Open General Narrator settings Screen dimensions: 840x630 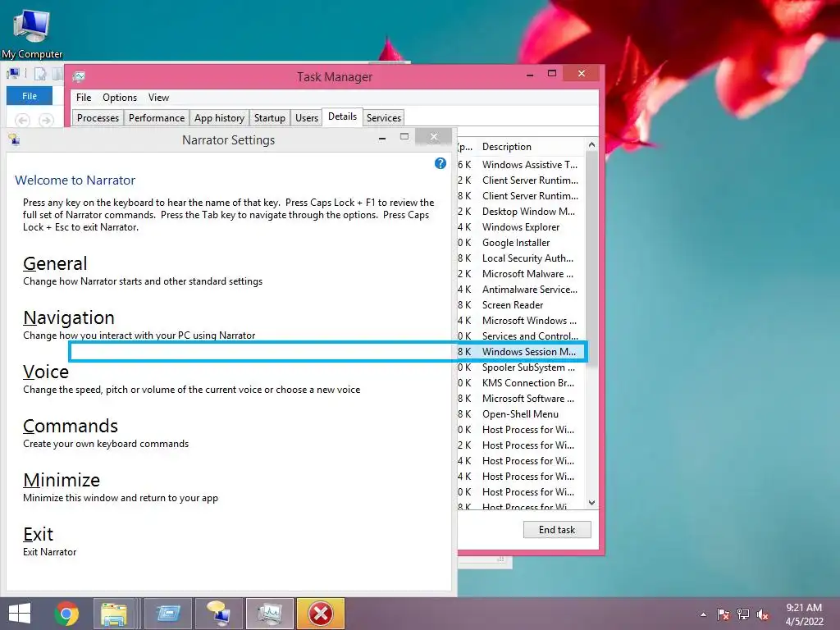pyautogui.click(x=55, y=263)
